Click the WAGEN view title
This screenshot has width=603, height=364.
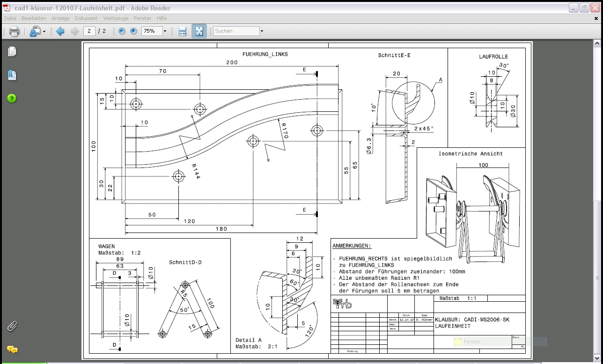click(x=106, y=246)
